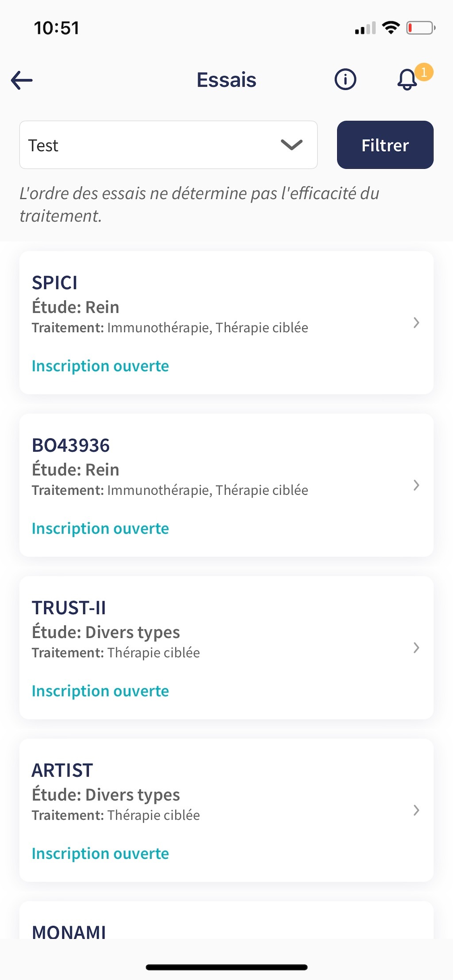Open SPICI trial chevron
Screen dimensions: 453x980
[416, 323]
